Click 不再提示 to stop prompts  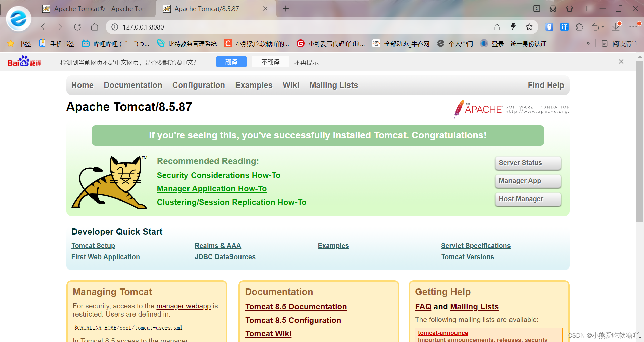tap(306, 62)
